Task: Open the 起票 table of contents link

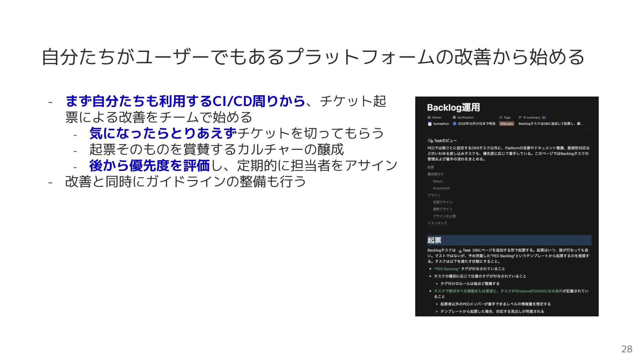Action: (431, 167)
